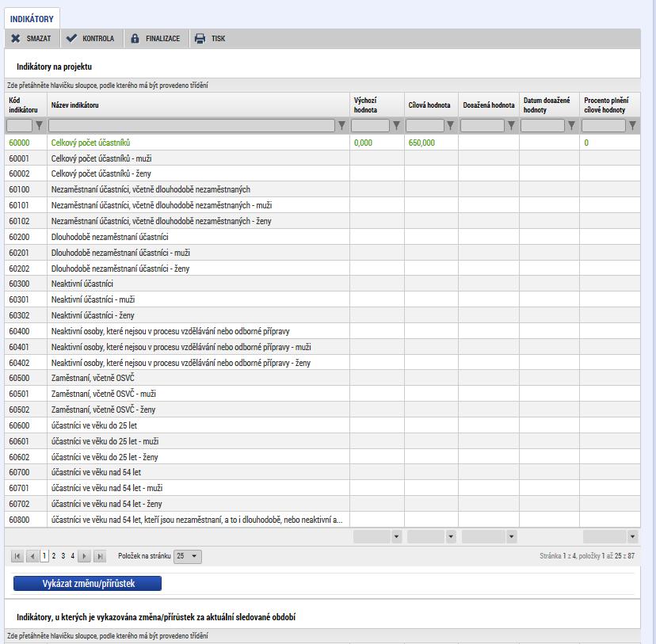Sort by Výchozí hodnota column header
Screen dimensions: 656x644
point(377,105)
